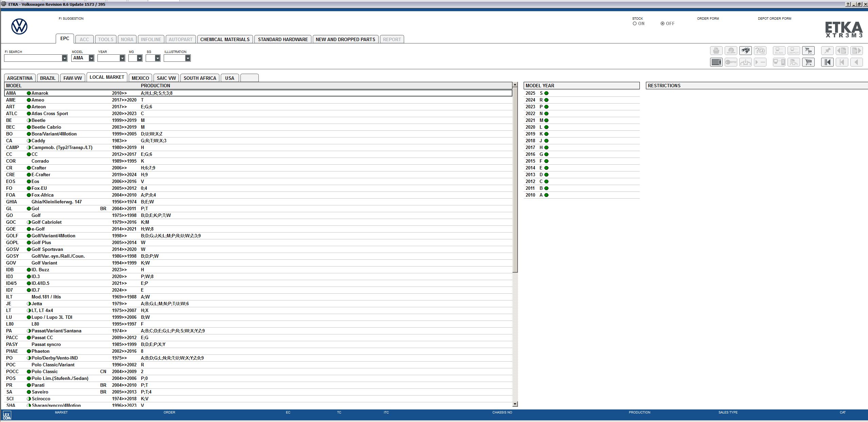Image resolution: width=868 pixels, height=422 pixels.
Task: Select model year 2010 A
Action: 582,195
